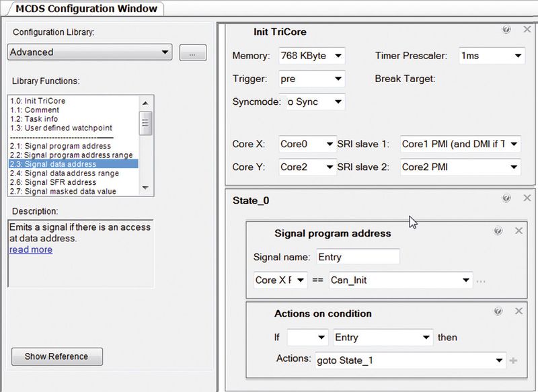Viewport: 538px width, 392px height.
Task: Remove the Signal program address block
Action: coord(518,231)
